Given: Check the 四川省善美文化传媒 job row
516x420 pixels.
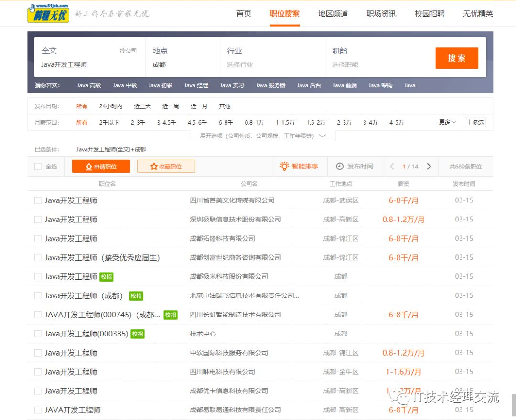Looking at the screenshot, I should click(38, 200).
